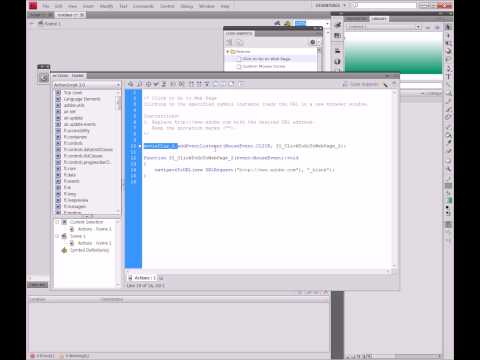This screenshot has height=360, width=480.
Task: Click Add to current frame icon in Code Snippets
Action: coord(229,42)
